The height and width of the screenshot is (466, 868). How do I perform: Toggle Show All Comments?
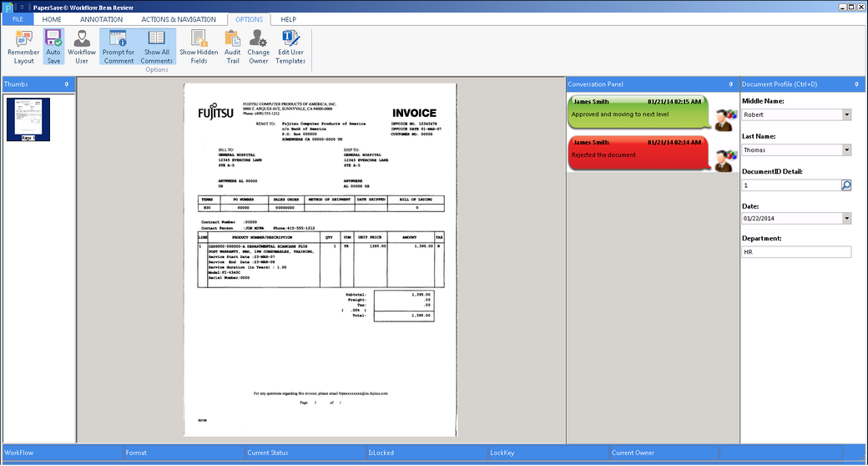click(156, 38)
